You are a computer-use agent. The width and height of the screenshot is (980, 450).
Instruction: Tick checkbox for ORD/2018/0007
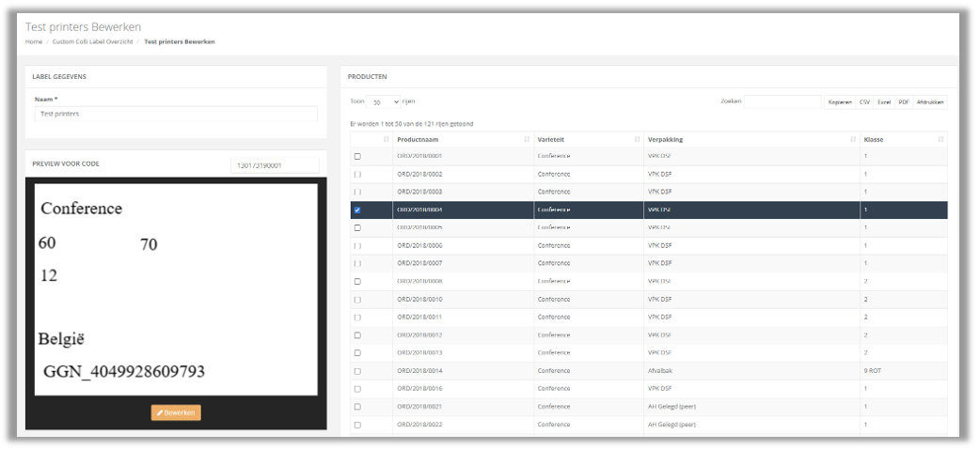(357, 263)
